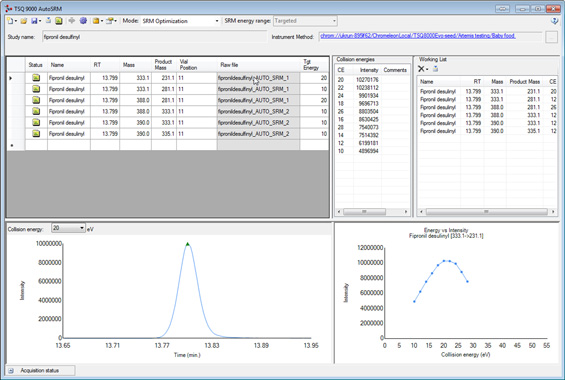Image resolution: width=565 pixels, height=380 pixels.
Task: Click the Study name input field
Action: point(155,37)
